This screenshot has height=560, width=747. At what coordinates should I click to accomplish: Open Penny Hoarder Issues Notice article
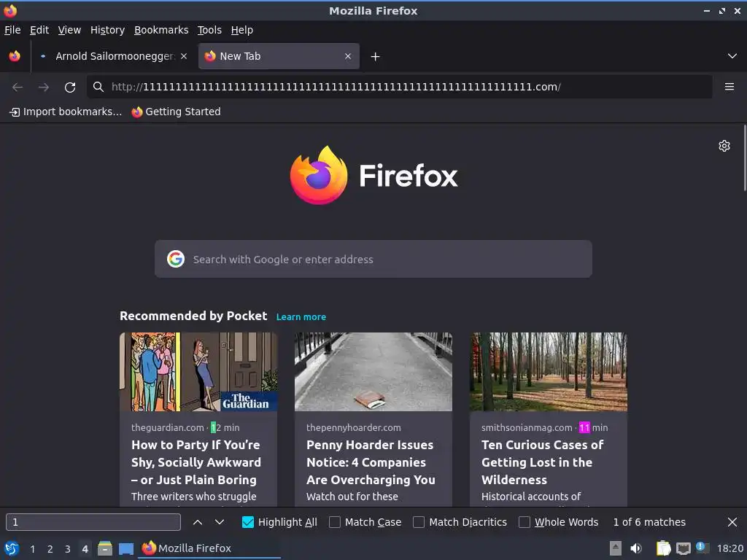point(371,462)
